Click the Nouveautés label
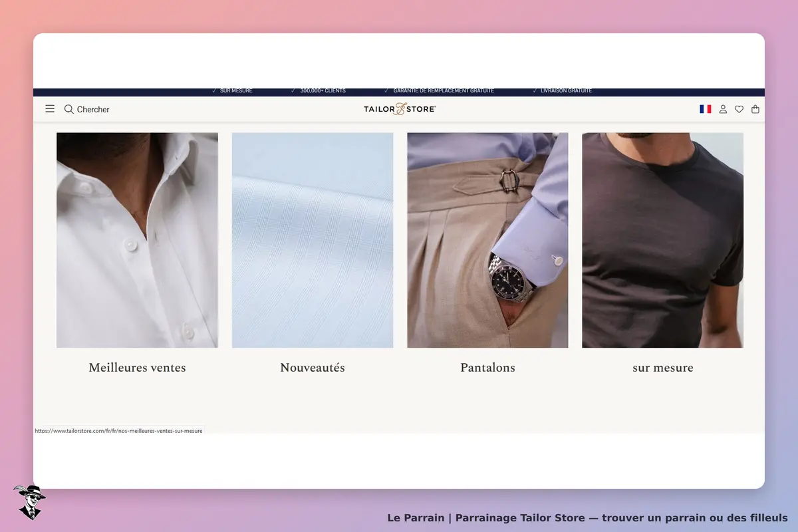Image resolution: width=798 pixels, height=532 pixels. click(313, 367)
